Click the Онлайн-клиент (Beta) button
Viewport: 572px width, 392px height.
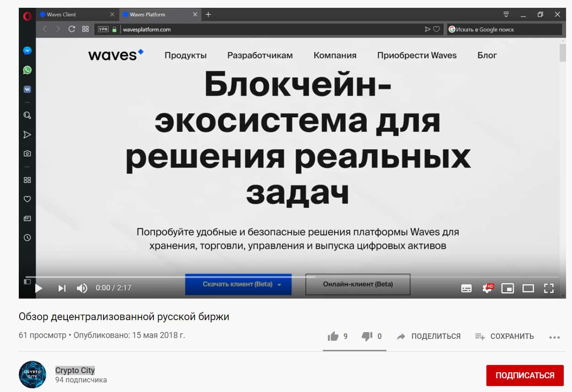(x=358, y=284)
